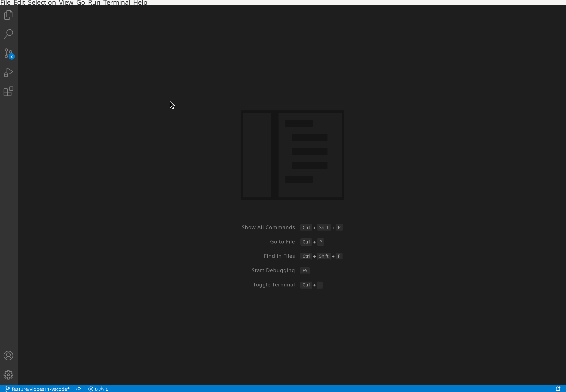Viewport: 566px width, 392px height.
Task: Open the Help menu
Action: [x=140, y=3]
